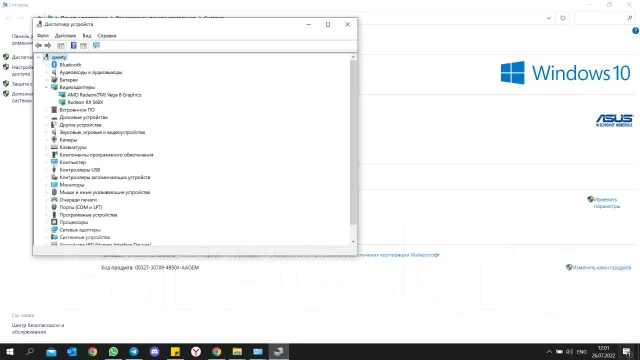The height and width of the screenshot is (360, 640).
Task: Open Help via the blue question-mark toolbar icon
Action: [x=73, y=45]
